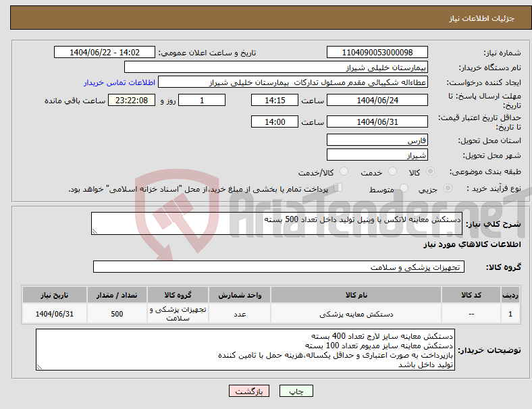Image resolution: width=532 pixels, height=409 pixels.
Task: Click the طبقه بندی موضوعی label
Action: (485, 171)
